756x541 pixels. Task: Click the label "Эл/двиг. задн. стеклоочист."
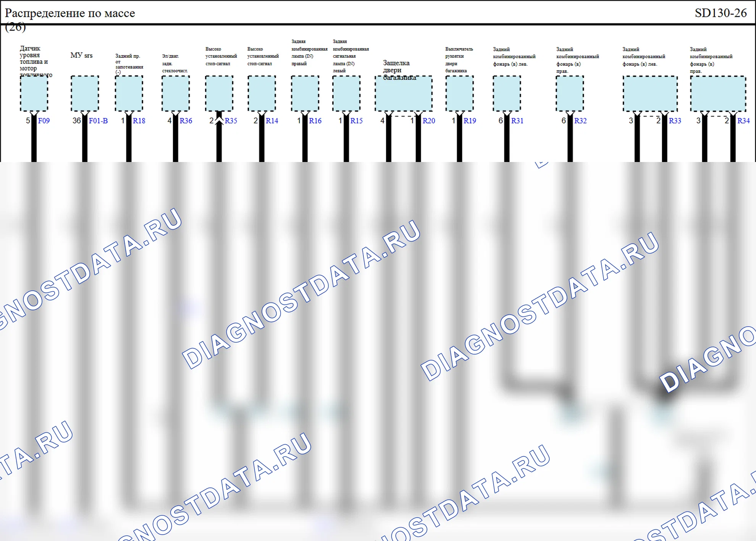(x=175, y=63)
